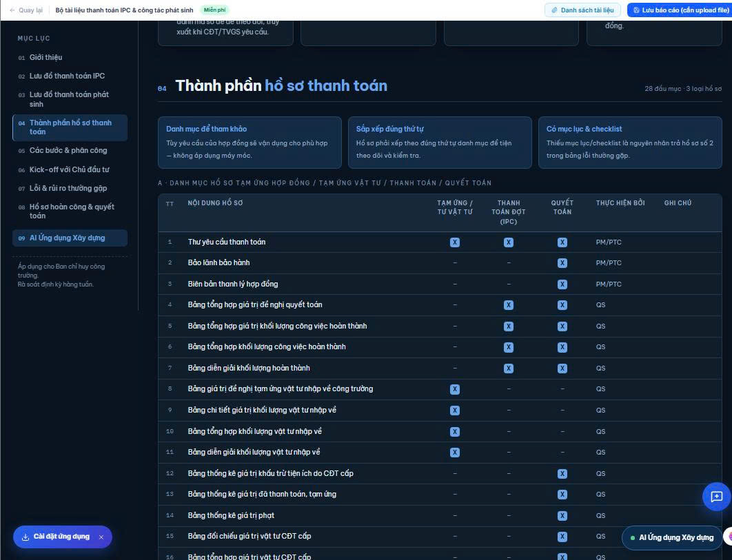Dismiss the Cài đặt ứng dụng install prompt
The height and width of the screenshot is (560, 732).
pos(101,537)
